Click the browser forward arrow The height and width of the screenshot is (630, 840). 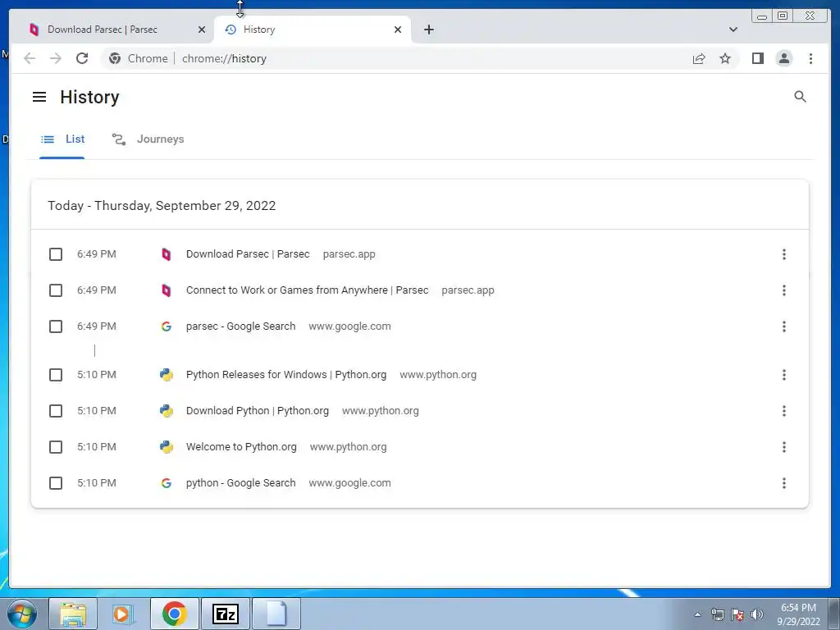[x=56, y=58]
